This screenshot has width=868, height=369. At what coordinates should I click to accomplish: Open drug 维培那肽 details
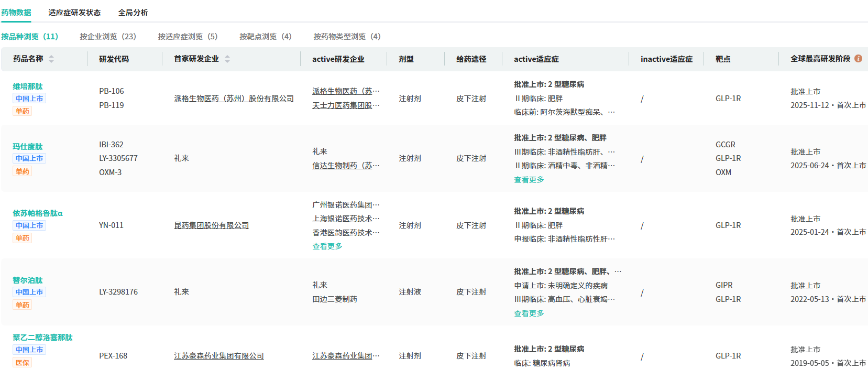click(28, 86)
